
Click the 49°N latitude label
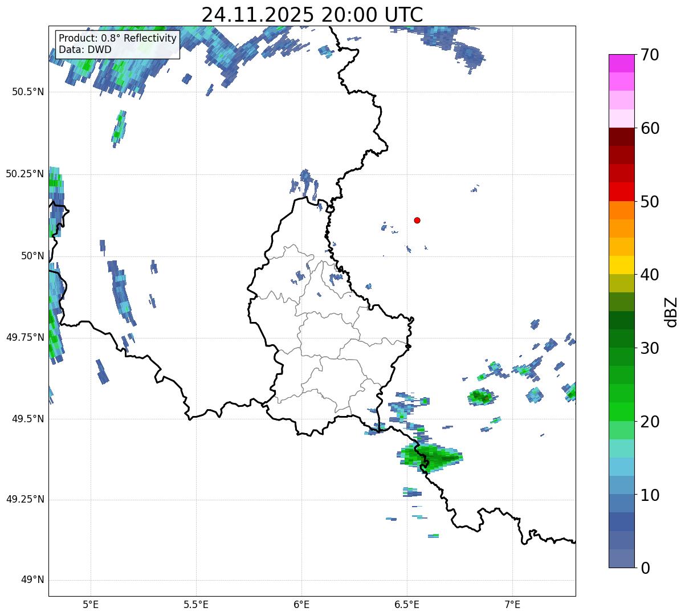(x=32, y=580)
